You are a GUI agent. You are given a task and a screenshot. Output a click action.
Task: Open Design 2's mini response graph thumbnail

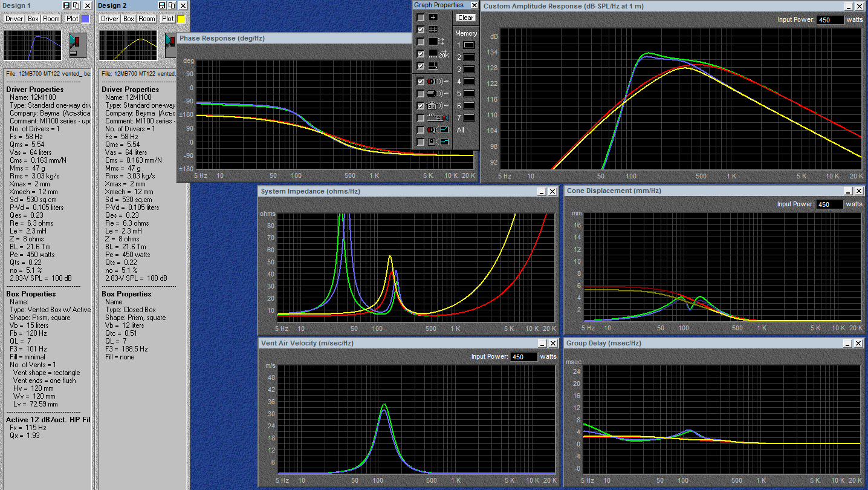tap(128, 46)
